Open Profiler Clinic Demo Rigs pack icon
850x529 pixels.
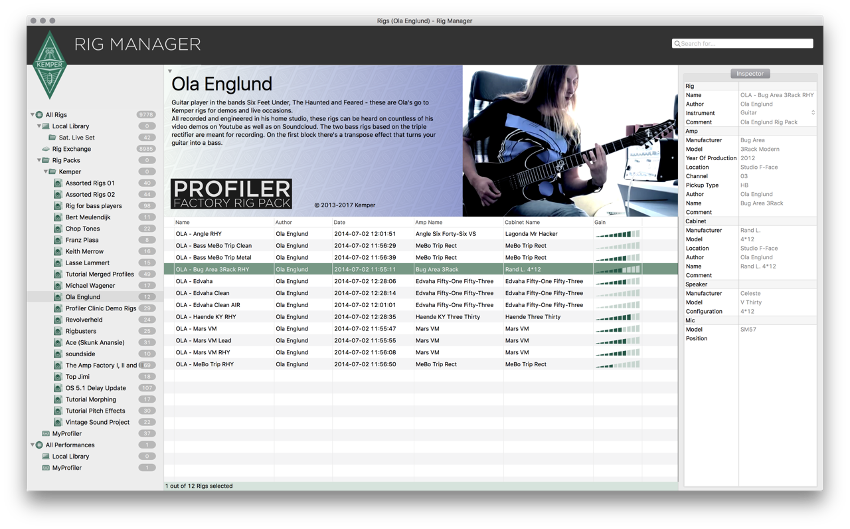(x=58, y=308)
